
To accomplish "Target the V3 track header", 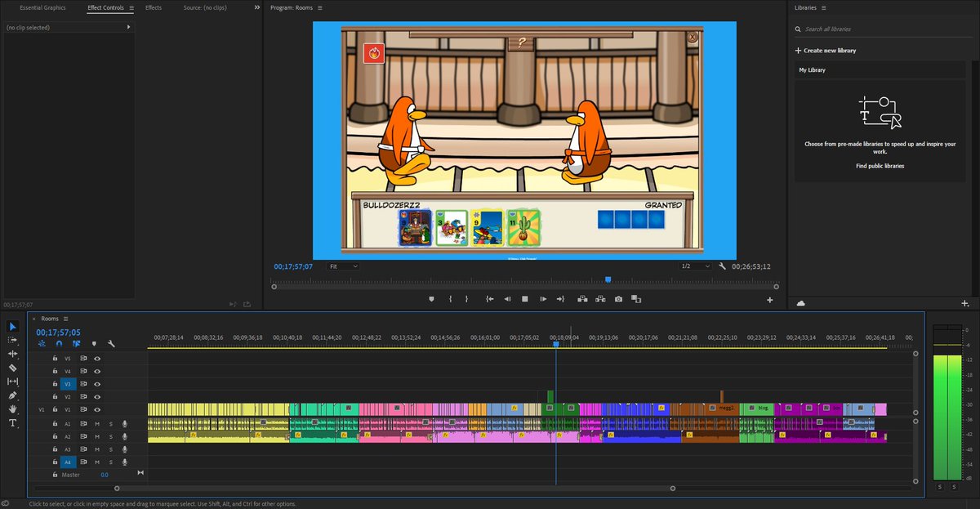I will [68, 384].
